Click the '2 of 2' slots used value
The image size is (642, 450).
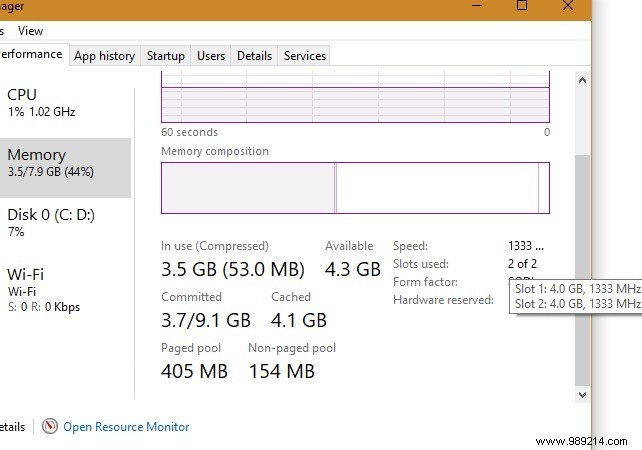pos(522,264)
